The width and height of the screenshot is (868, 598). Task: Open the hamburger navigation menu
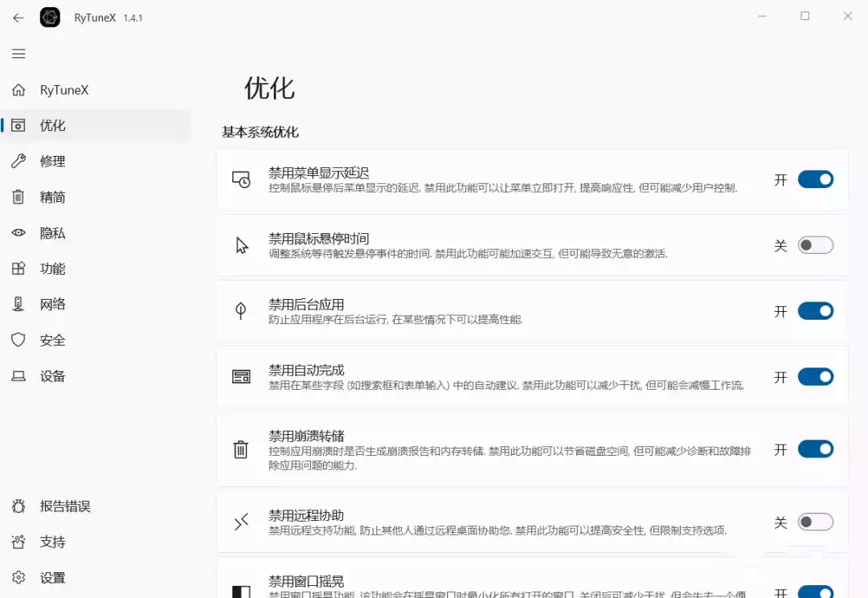point(18,53)
